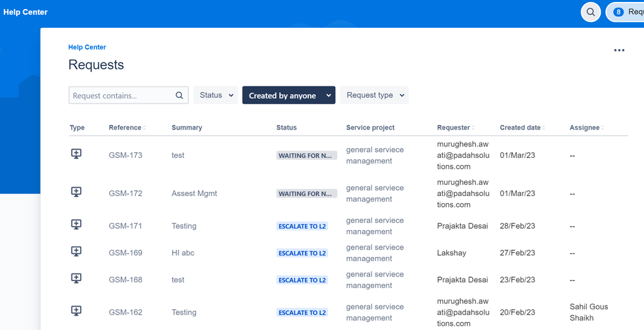Screen dimensions: 644x330
Task: Click the Status column header
Action: tap(286, 128)
